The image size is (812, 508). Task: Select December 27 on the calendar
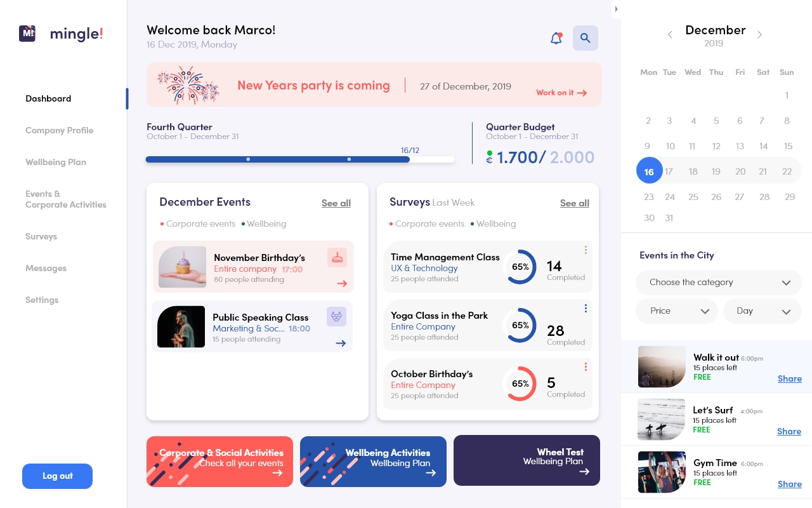click(x=739, y=197)
